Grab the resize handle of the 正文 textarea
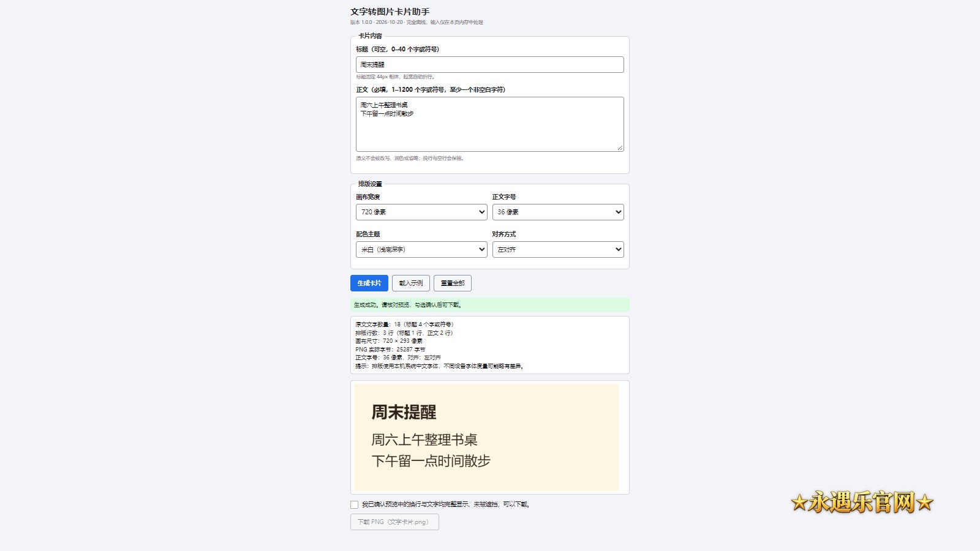 620,148
